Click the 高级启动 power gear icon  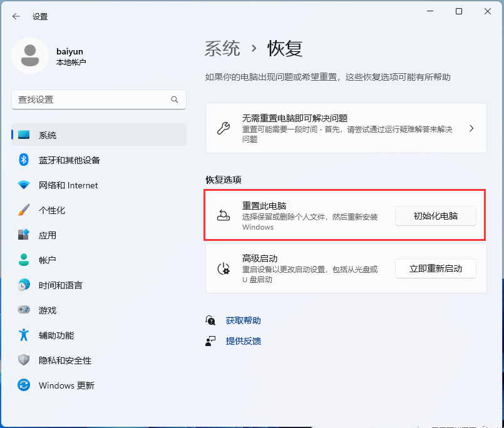pyautogui.click(x=224, y=268)
